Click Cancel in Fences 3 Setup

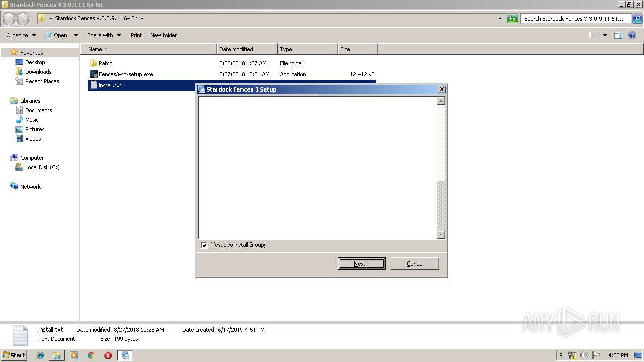tap(415, 264)
